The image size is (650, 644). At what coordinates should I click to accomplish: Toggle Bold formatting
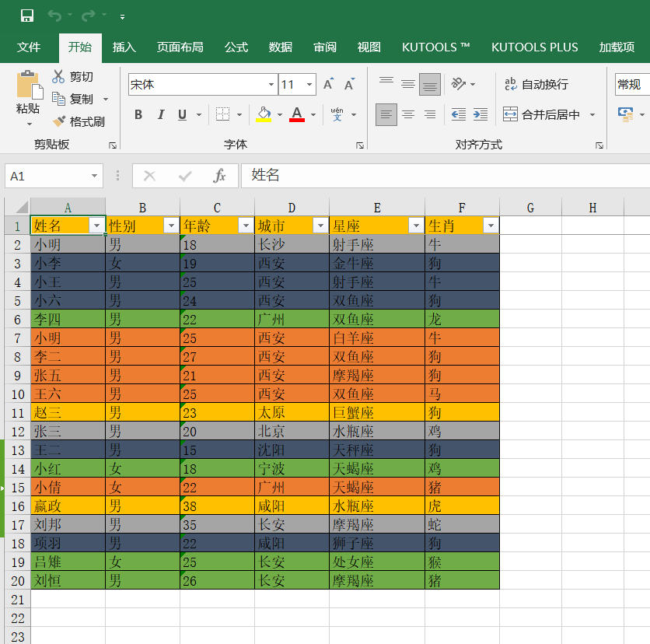click(x=138, y=114)
